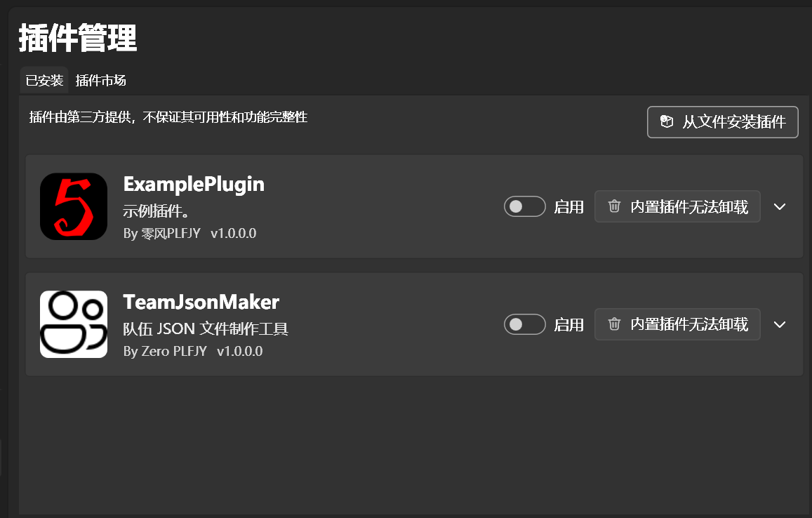Click 内置插件无法卸载 button for ExamplePlugin
Image resolution: width=812 pixels, height=518 pixels.
[x=677, y=206]
